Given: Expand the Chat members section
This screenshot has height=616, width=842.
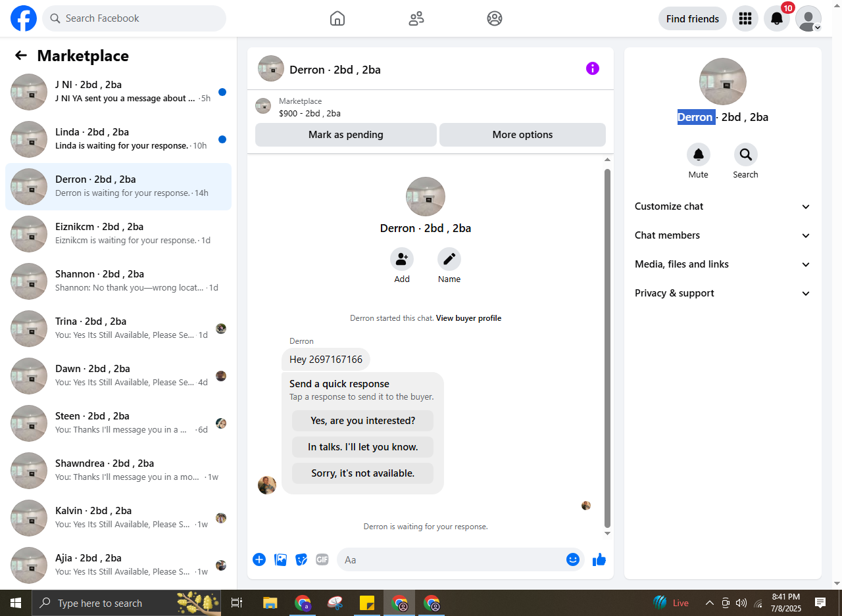Looking at the screenshot, I should coord(723,235).
